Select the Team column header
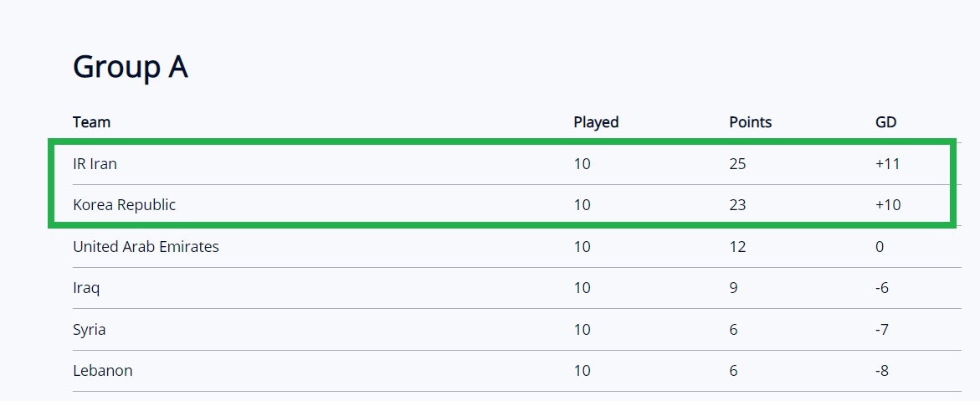This screenshot has height=401, width=980. click(x=91, y=122)
